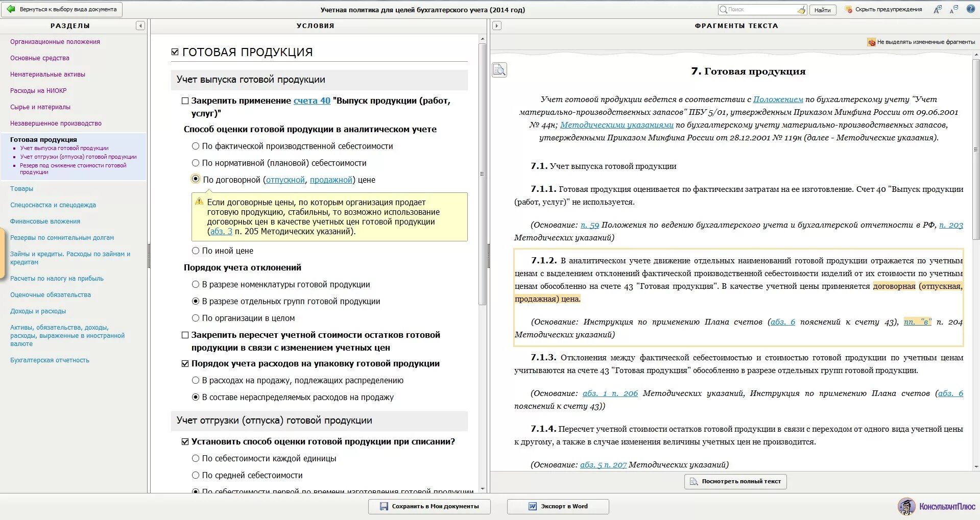Increase font size with A+ icon
This screenshot has width=980, height=520.
tap(937, 9)
